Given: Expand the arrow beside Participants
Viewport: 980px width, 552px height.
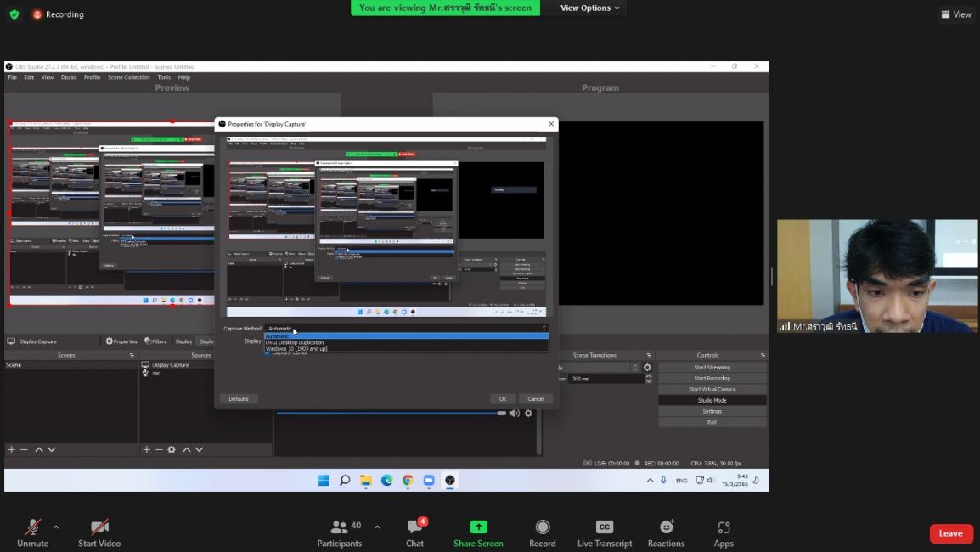Looking at the screenshot, I should pyautogui.click(x=378, y=527).
